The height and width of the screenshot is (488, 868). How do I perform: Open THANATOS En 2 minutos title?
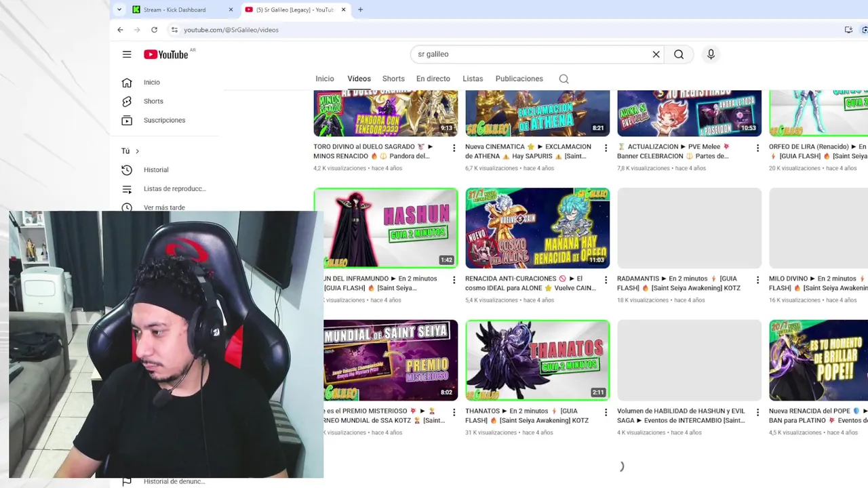click(x=527, y=415)
